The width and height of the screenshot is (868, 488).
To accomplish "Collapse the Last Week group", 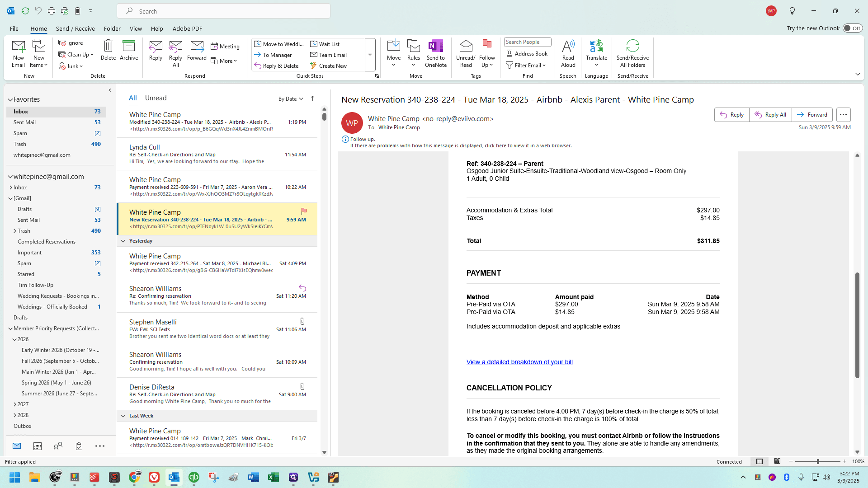I will pos(123,416).
